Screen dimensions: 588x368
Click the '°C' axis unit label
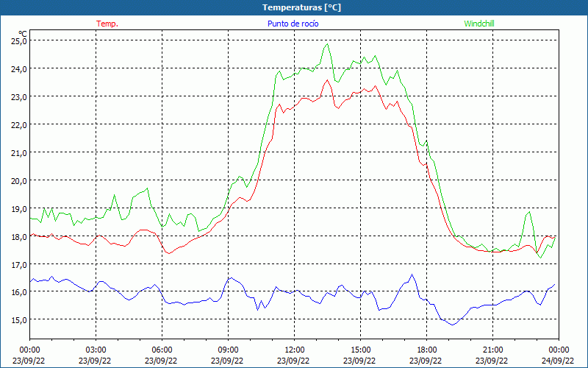(x=23, y=34)
